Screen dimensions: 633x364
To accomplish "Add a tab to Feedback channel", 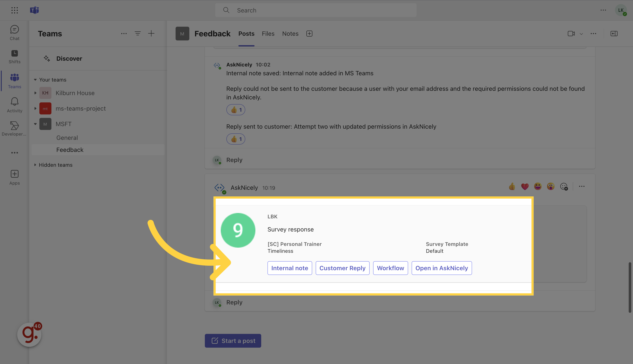I will coord(309,34).
